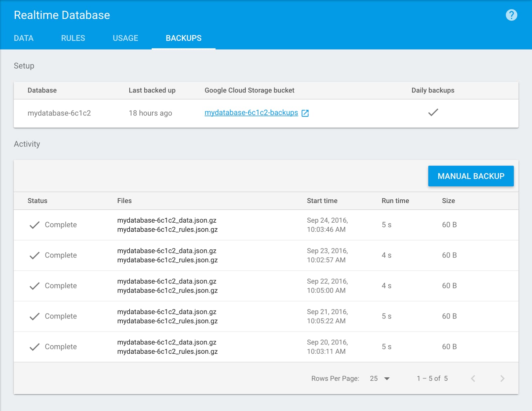Click the external link icon beside bucket name
The height and width of the screenshot is (411, 532).
[305, 113]
